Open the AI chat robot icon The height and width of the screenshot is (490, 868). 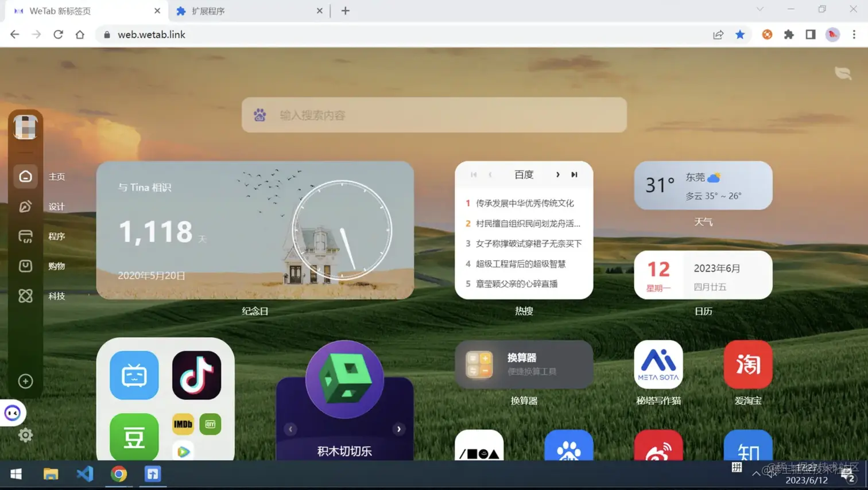pyautogui.click(x=12, y=413)
